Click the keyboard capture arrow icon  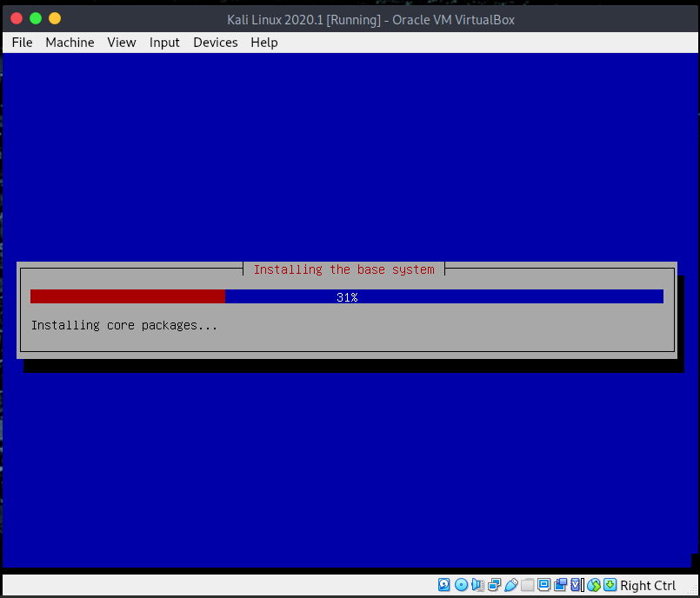[x=610, y=585]
